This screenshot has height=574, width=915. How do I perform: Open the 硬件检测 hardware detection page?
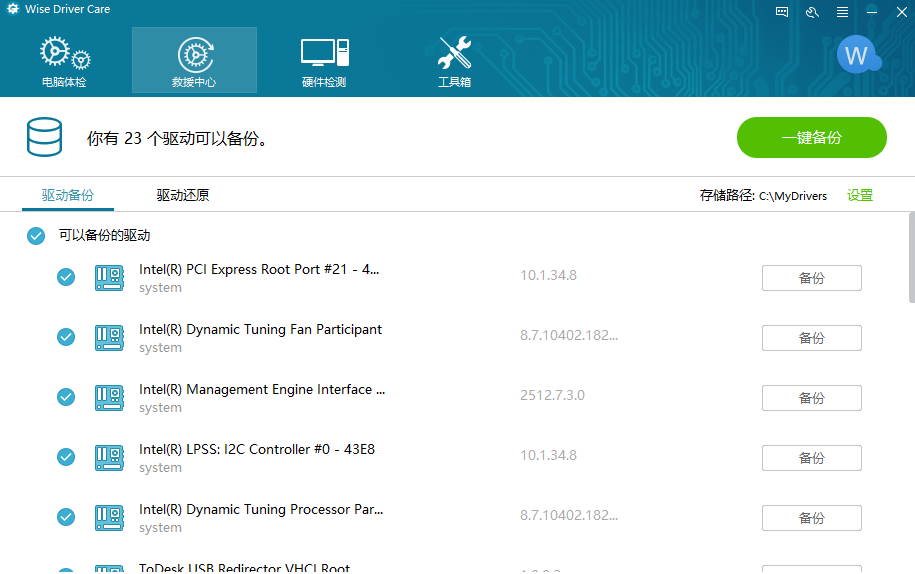(324, 61)
